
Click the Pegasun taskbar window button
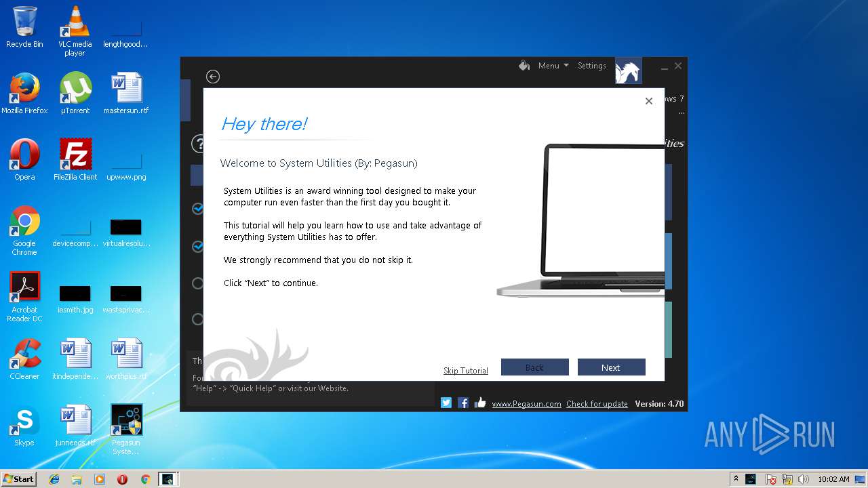point(168,479)
